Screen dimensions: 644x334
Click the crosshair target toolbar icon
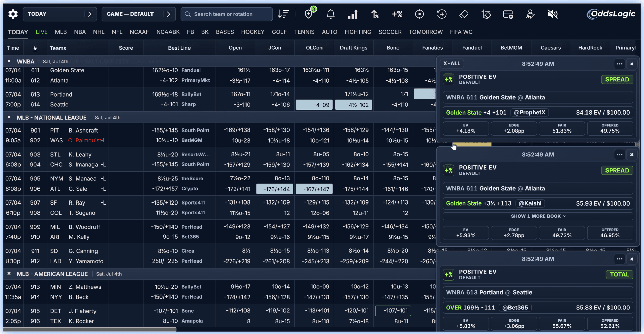419,14
